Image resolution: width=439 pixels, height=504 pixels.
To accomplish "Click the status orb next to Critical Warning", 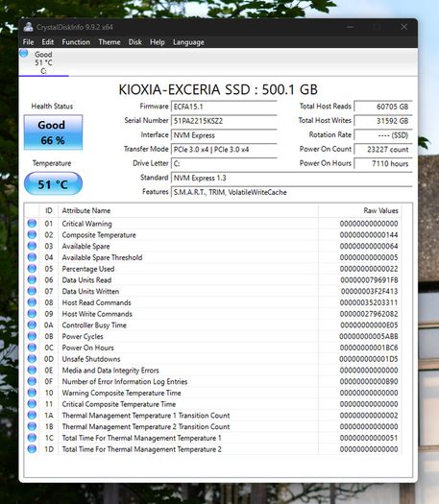I will [x=32, y=224].
